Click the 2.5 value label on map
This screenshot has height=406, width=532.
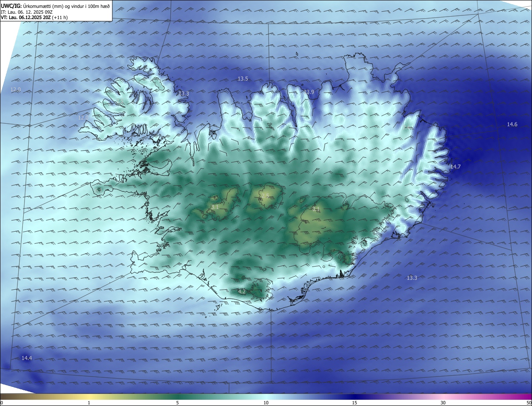(x=265, y=195)
